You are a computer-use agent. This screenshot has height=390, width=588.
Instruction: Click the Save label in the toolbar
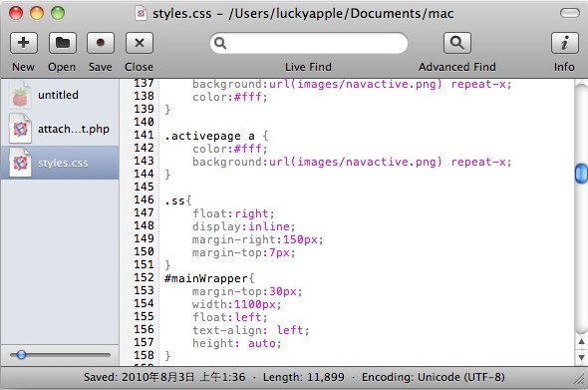pyautogui.click(x=101, y=67)
